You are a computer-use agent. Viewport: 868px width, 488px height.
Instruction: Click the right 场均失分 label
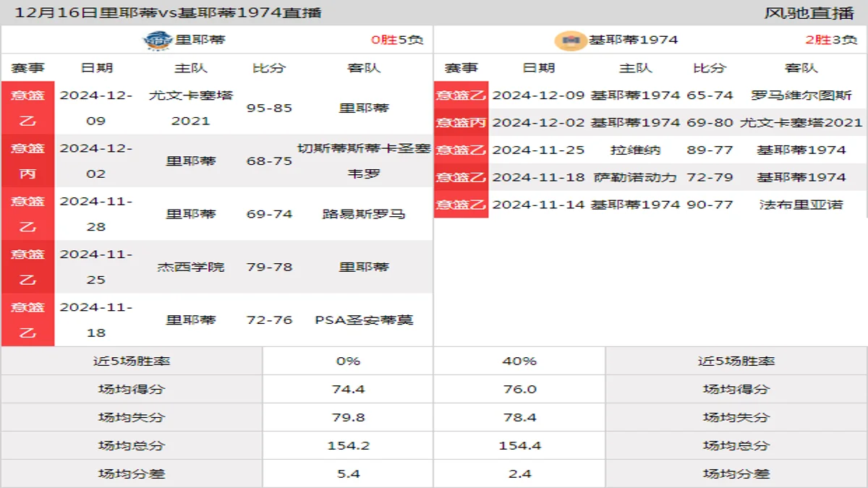pyautogui.click(x=736, y=417)
